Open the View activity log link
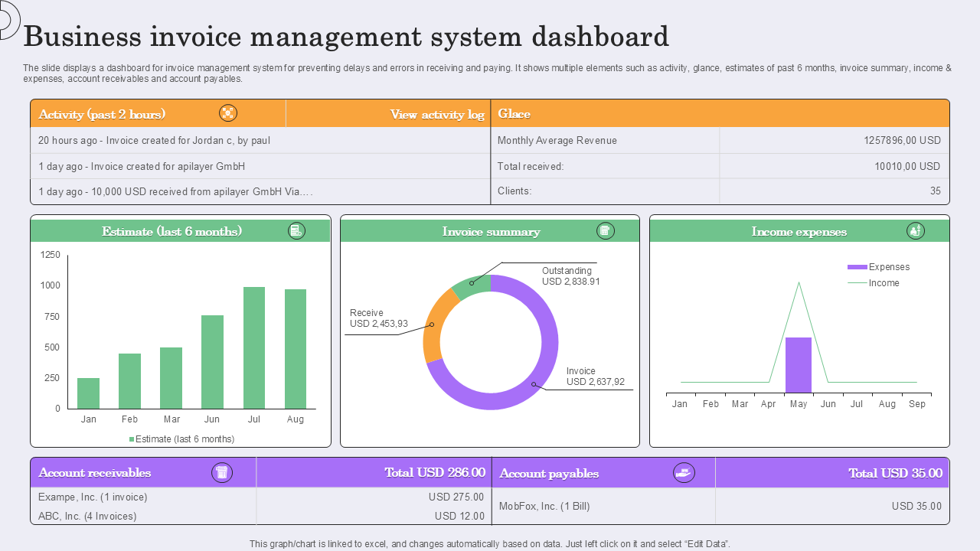This screenshot has height=551, width=980. pos(437,114)
